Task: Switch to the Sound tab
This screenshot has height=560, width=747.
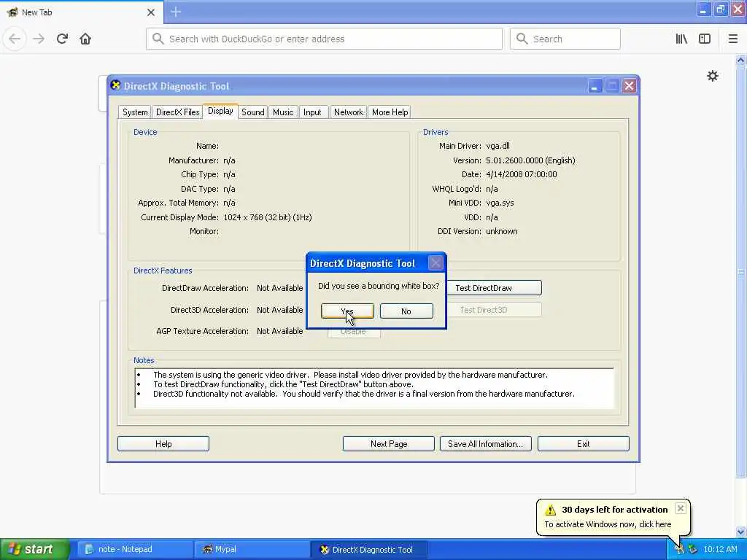Action: click(253, 112)
